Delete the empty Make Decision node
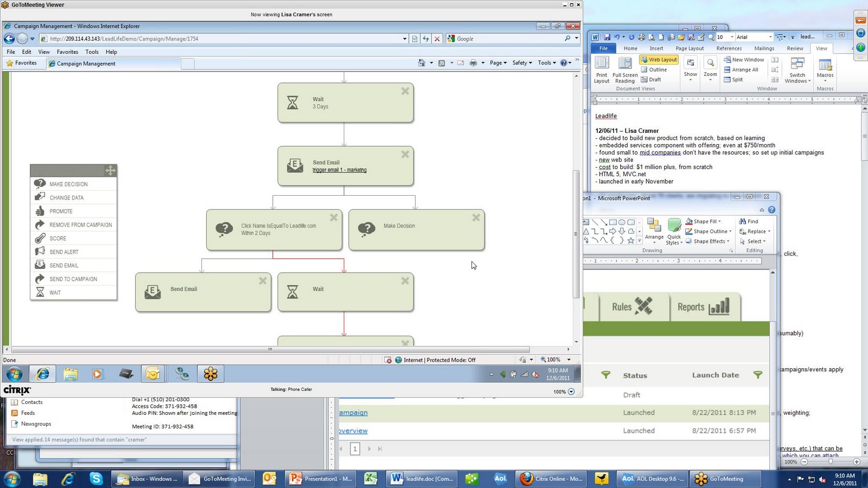Screen dimensions: 868x488 pos(476,217)
